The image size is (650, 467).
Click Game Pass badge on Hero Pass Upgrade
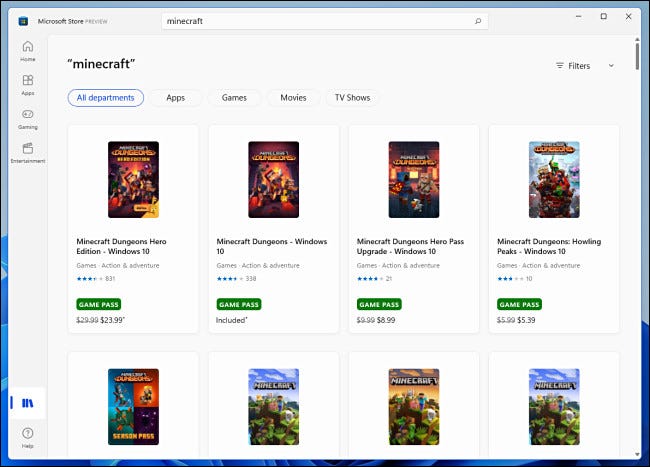[379, 304]
